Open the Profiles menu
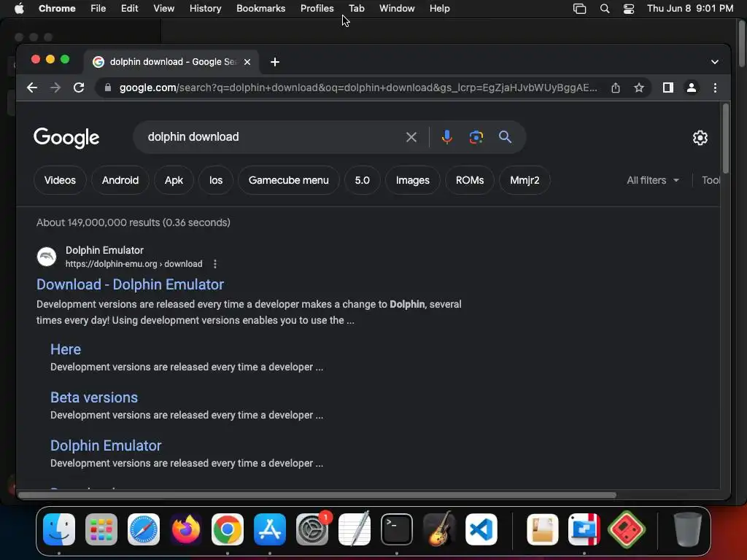Screen dimensions: 747x560 pyautogui.click(x=317, y=9)
